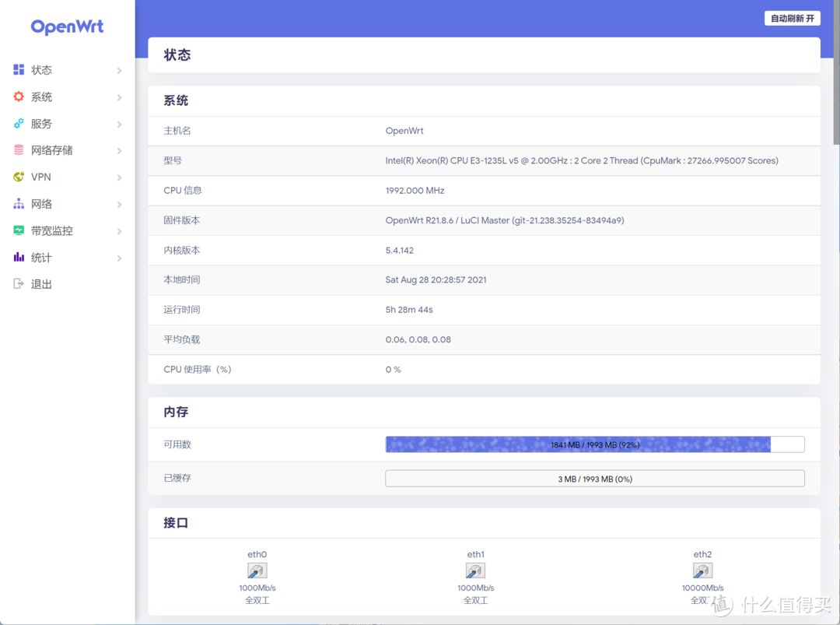
Task: Click the 可用数 memory progress bar
Action: (595, 444)
